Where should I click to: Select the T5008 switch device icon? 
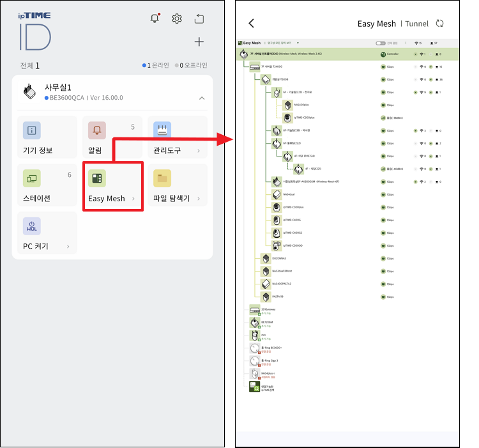266,79
